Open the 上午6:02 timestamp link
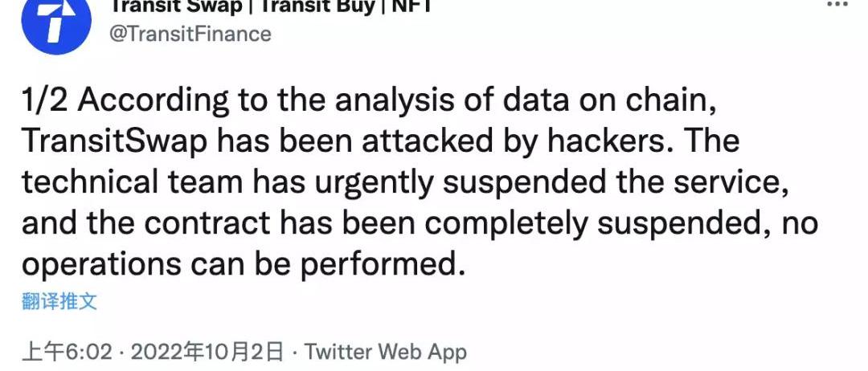 [x=68, y=351]
